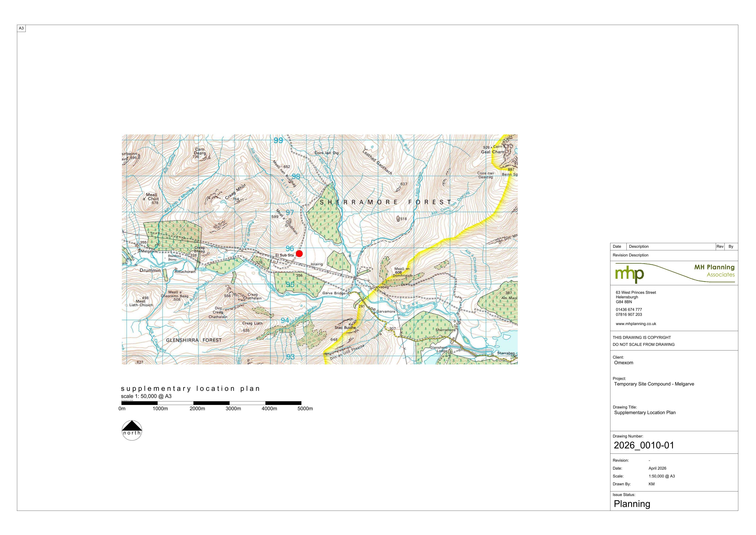Click 'Geal Charn' summit label

(493, 152)
